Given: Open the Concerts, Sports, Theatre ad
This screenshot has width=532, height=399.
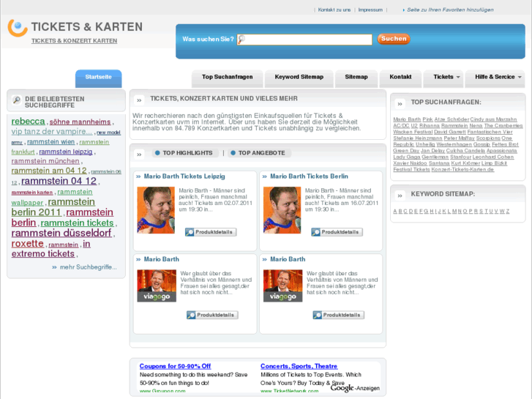Looking at the screenshot, I should [x=299, y=366].
